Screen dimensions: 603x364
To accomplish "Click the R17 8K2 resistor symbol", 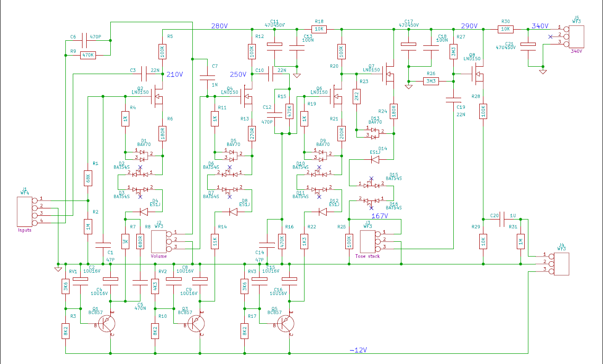I will (x=244, y=331).
